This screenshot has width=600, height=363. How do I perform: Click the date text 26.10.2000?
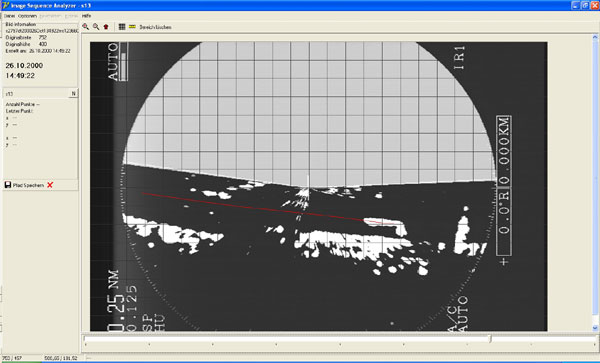point(24,65)
